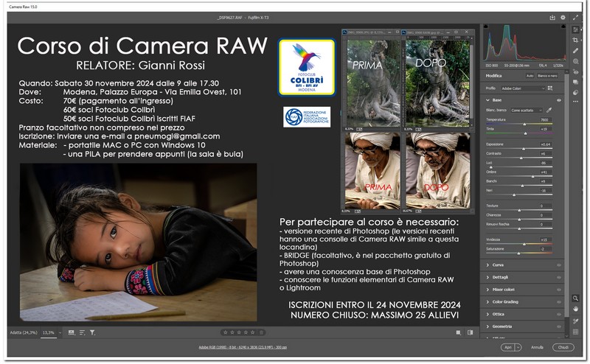Click the Auto button

(x=530, y=76)
